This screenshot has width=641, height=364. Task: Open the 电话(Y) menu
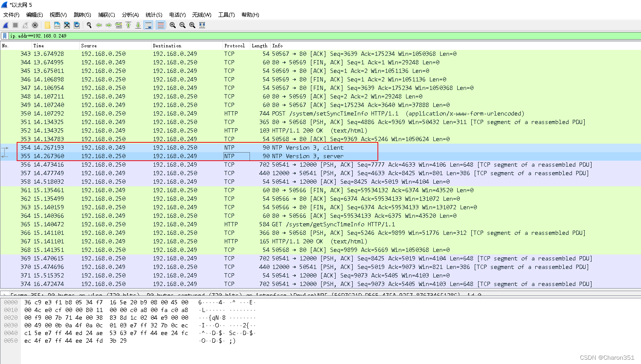pyautogui.click(x=178, y=14)
